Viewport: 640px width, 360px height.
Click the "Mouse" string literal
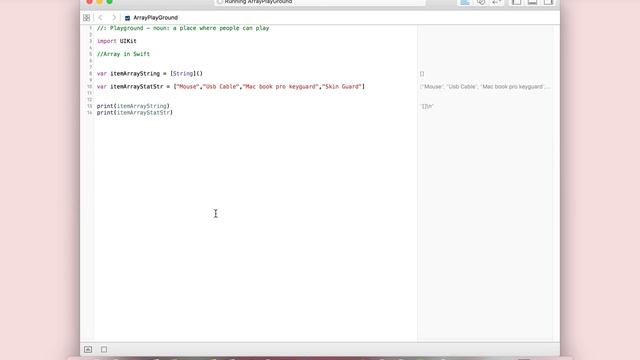[187, 87]
